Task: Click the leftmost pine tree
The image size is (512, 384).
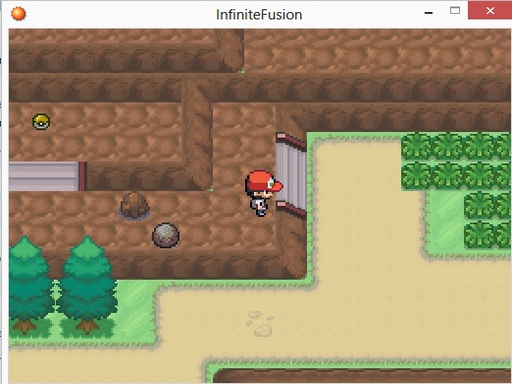Action: [28, 285]
